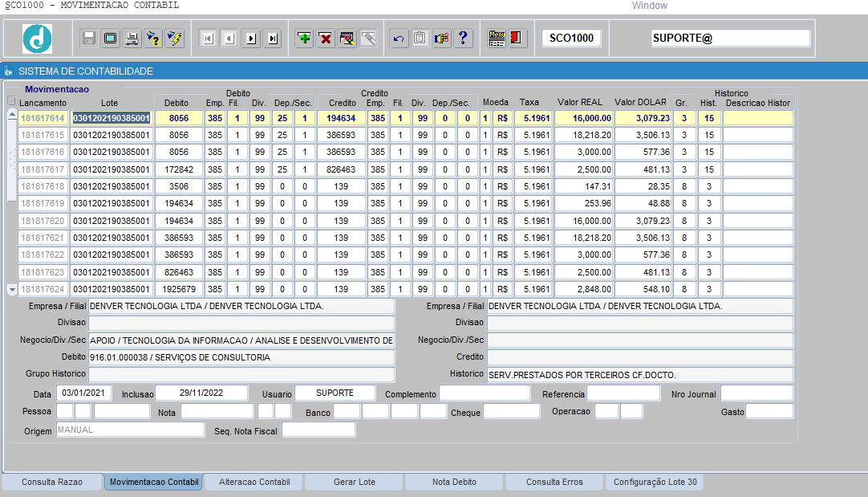Toggle checkbox beside Lancamento header
Viewport: 868px width, 497px height.
11,101
